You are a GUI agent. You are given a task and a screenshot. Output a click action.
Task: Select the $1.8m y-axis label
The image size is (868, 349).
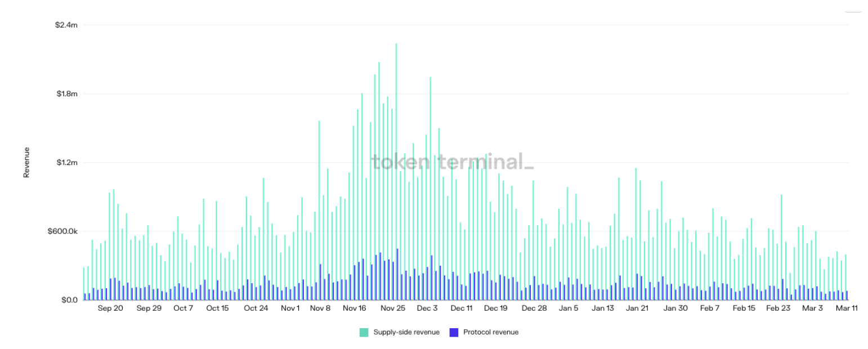coord(67,94)
